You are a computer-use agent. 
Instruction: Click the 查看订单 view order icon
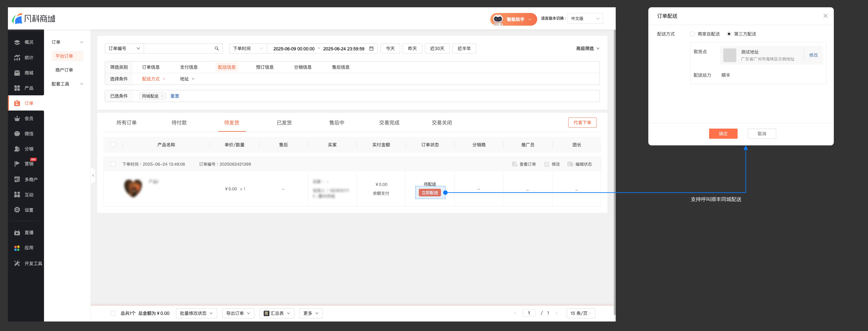515,164
